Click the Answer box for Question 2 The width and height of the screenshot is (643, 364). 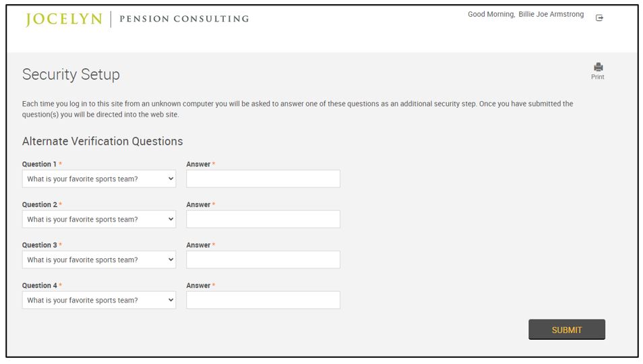click(263, 220)
